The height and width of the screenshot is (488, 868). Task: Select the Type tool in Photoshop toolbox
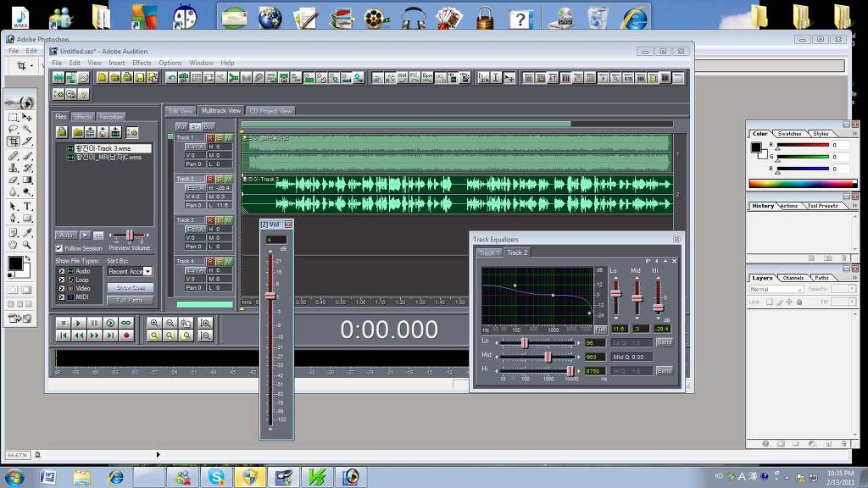(27, 206)
